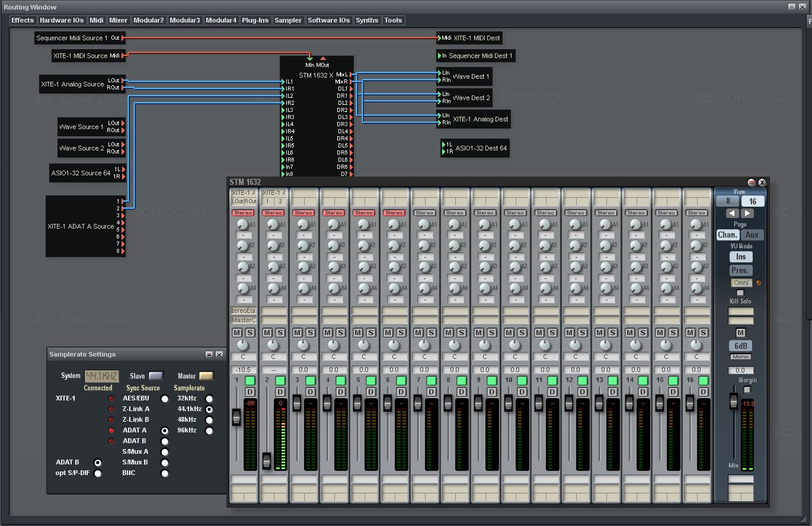Select ADAT B as sync source
The width and height of the screenshot is (812, 526).
tap(165, 441)
